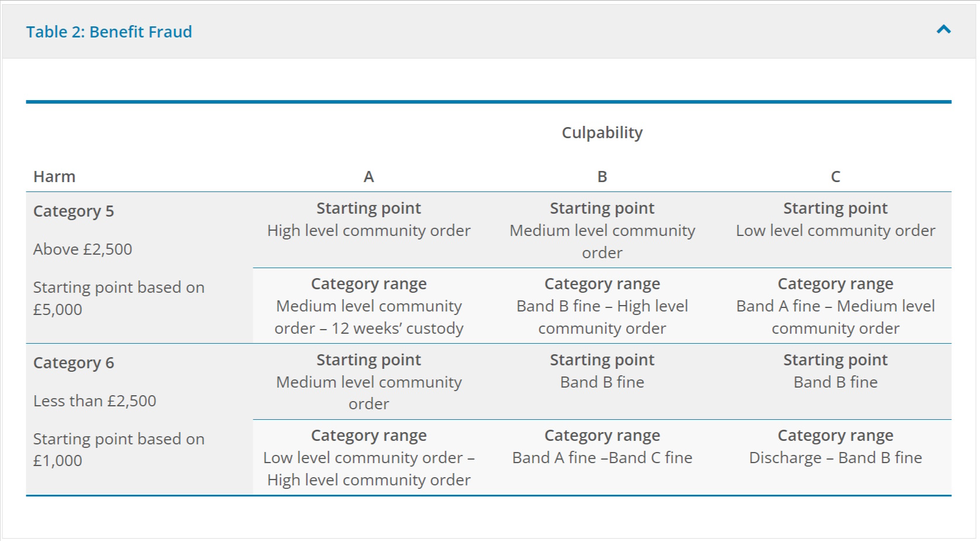Click the 'Band A fine –Band C fine' range
The image size is (980, 541).
pyautogui.click(x=601, y=458)
